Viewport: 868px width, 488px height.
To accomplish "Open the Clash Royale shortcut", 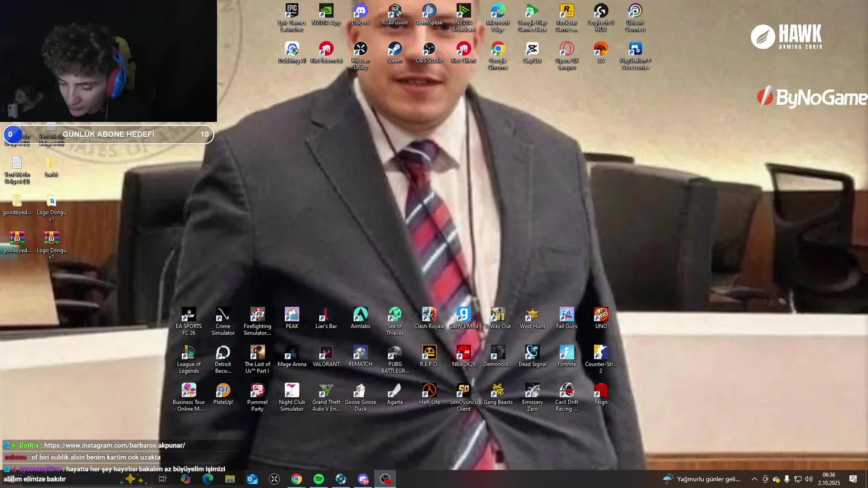I will (x=429, y=319).
